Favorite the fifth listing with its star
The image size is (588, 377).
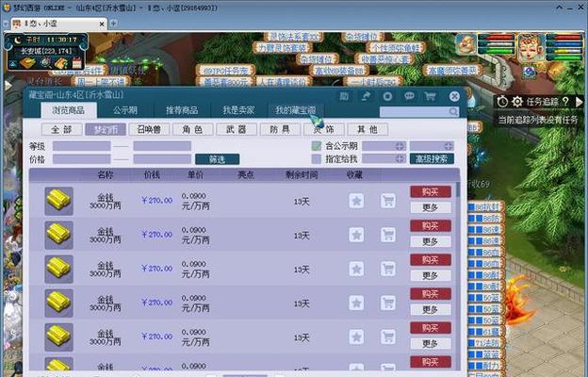pos(356,336)
